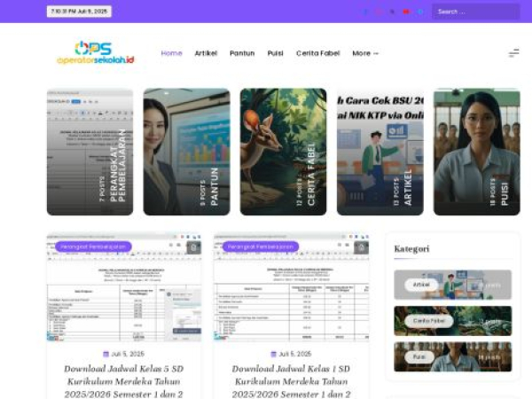Open the YouTube icon in top bar

pyautogui.click(x=406, y=12)
